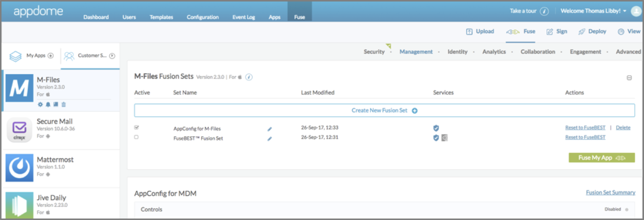
Task: Open the View step
Action: click(629, 32)
